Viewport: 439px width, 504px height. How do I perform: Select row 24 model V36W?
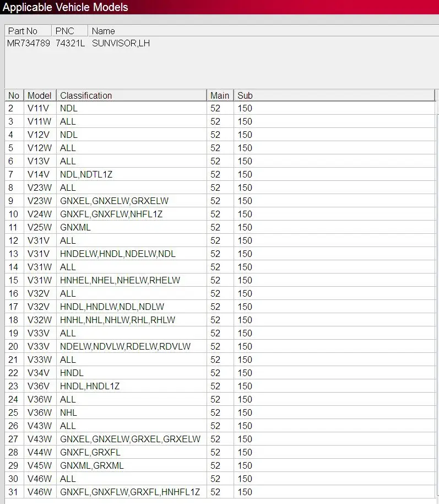(39, 399)
